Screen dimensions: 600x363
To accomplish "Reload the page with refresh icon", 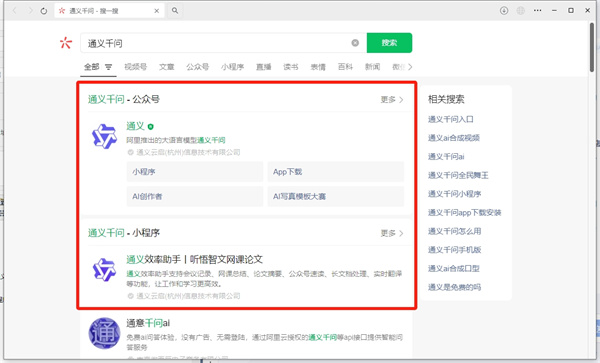I will (x=44, y=11).
